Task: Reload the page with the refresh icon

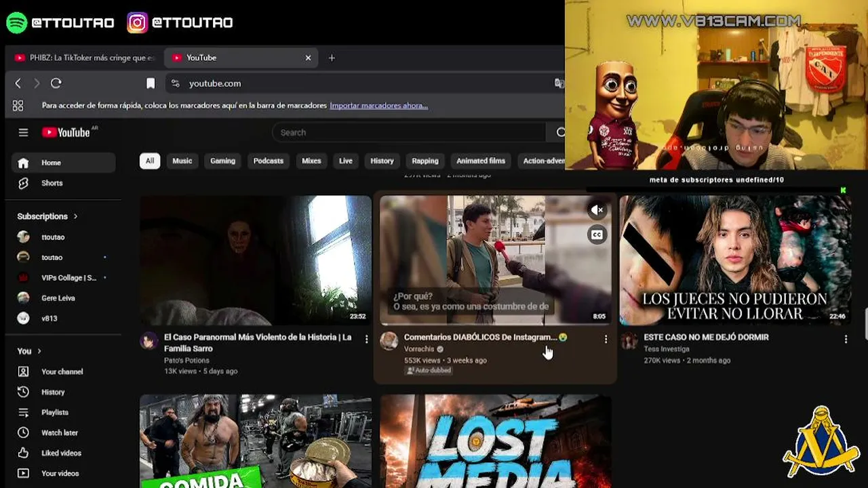Action: [x=56, y=83]
